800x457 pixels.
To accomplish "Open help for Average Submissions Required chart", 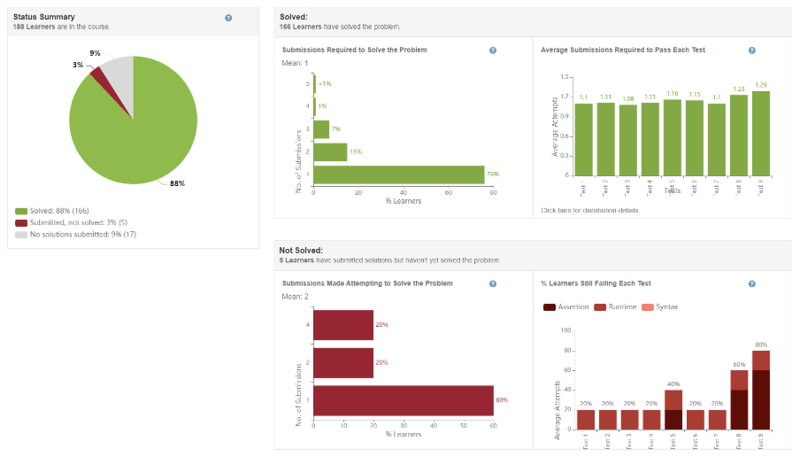I will point(752,50).
